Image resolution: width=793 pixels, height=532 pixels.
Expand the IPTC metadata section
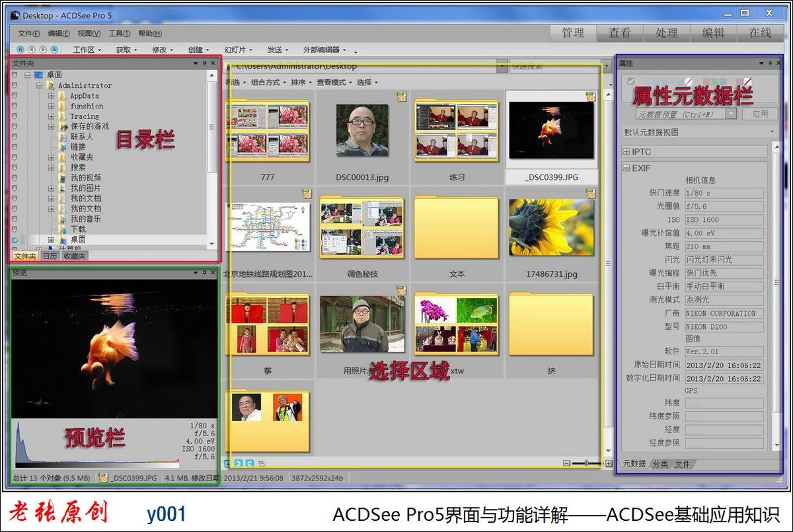coord(626,152)
